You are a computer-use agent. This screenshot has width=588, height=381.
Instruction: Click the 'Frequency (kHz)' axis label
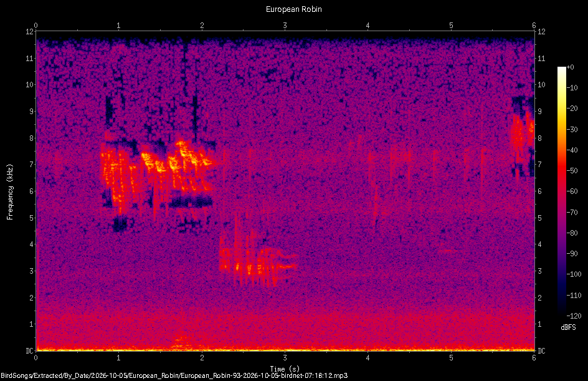click(x=10, y=191)
